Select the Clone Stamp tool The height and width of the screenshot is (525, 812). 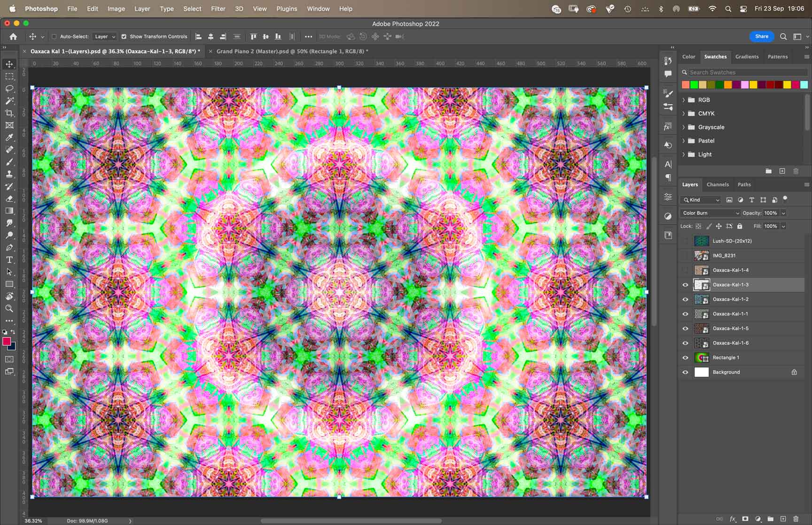coord(9,174)
